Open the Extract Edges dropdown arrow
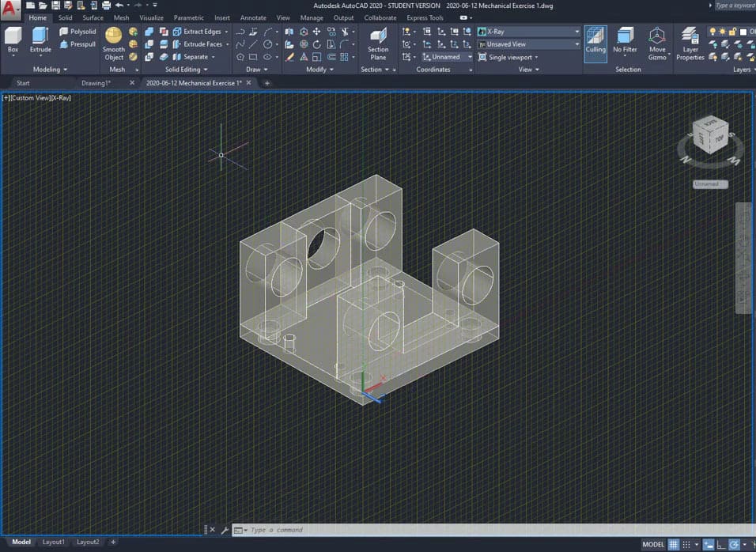Image resolution: width=756 pixels, height=552 pixels. pos(226,32)
